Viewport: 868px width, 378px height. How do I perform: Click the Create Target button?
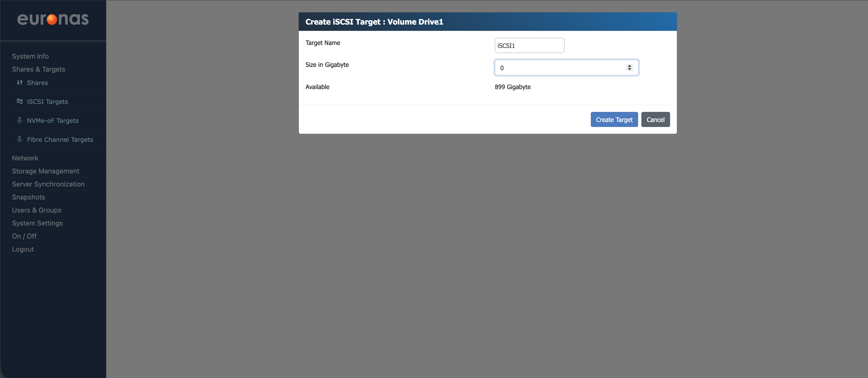click(x=614, y=120)
